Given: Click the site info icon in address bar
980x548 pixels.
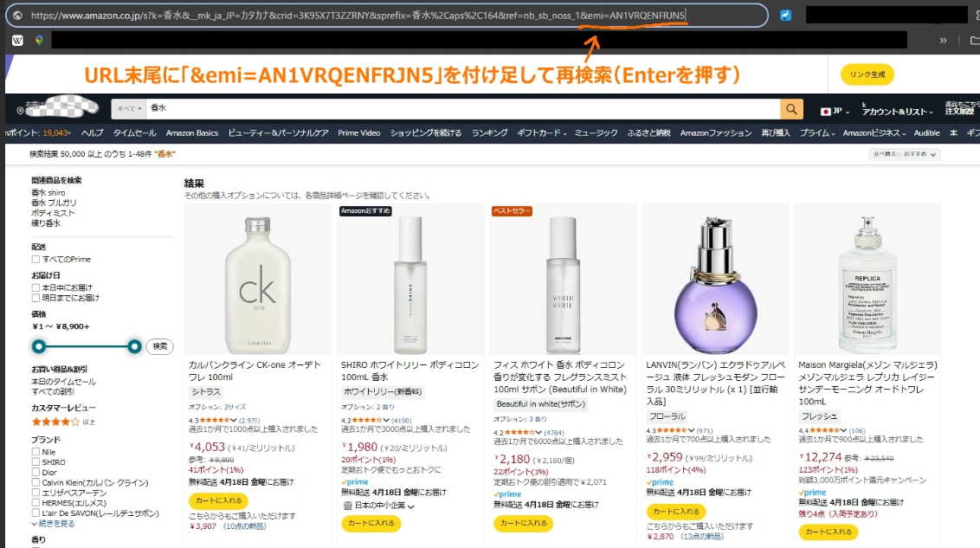Looking at the screenshot, I should (x=18, y=16).
